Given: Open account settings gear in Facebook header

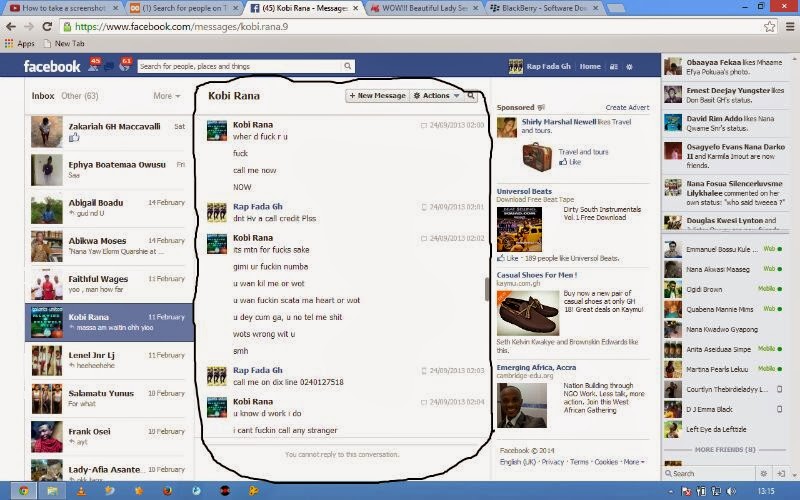Looking at the screenshot, I should click(629, 66).
